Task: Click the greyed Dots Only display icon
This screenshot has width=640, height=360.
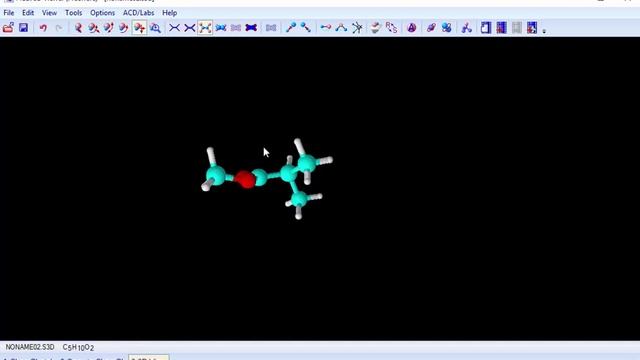Action: [x=236, y=28]
